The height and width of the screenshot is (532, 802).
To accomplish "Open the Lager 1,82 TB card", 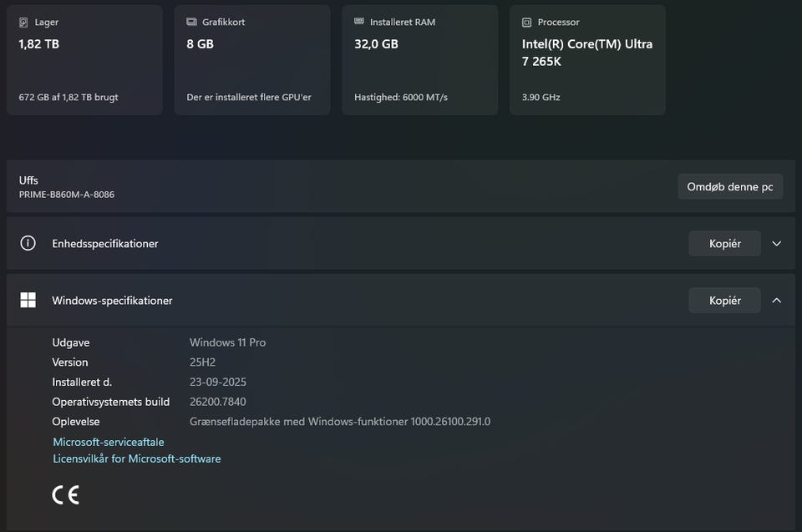I will point(84,60).
